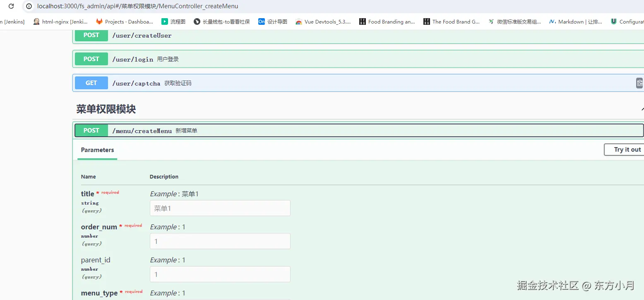Screen dimensions: 644x300
Task: Click the 'Example : 菜单1' text
Action: click(174, 194)
